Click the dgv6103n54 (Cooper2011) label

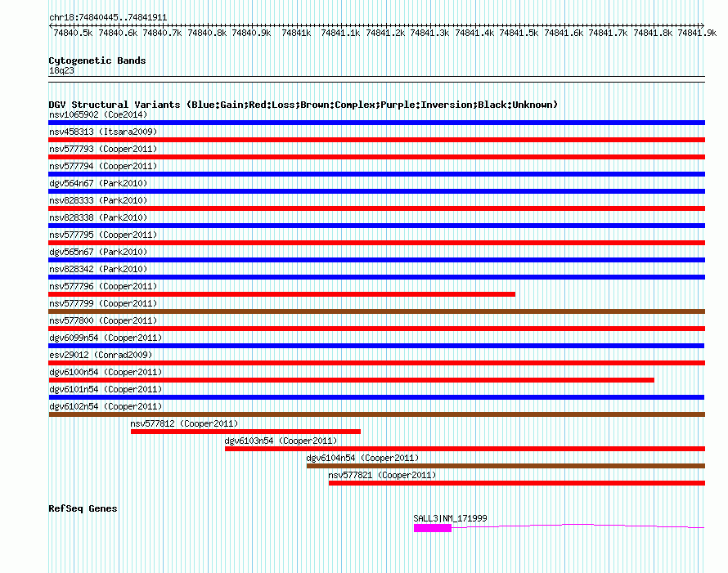281,441
